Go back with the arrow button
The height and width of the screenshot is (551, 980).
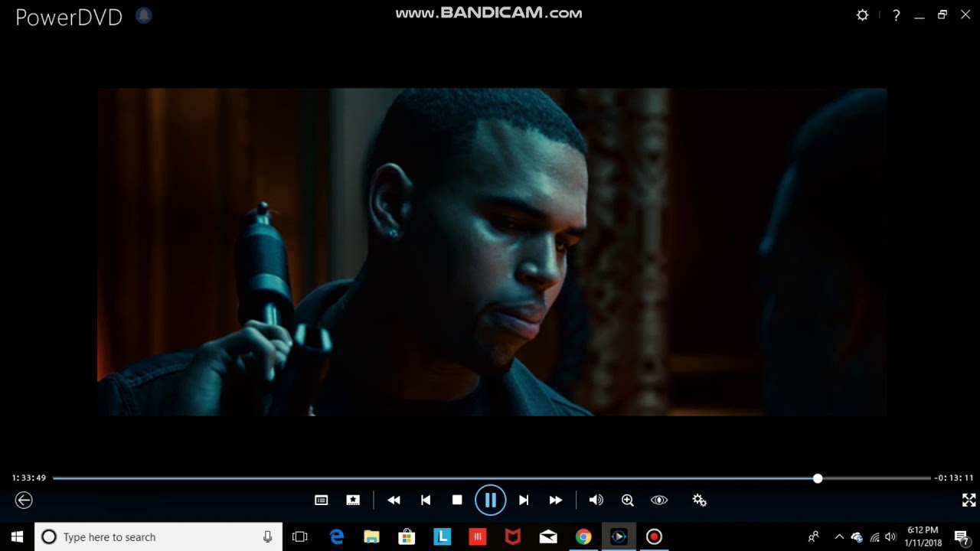click(x=24, y=500)
